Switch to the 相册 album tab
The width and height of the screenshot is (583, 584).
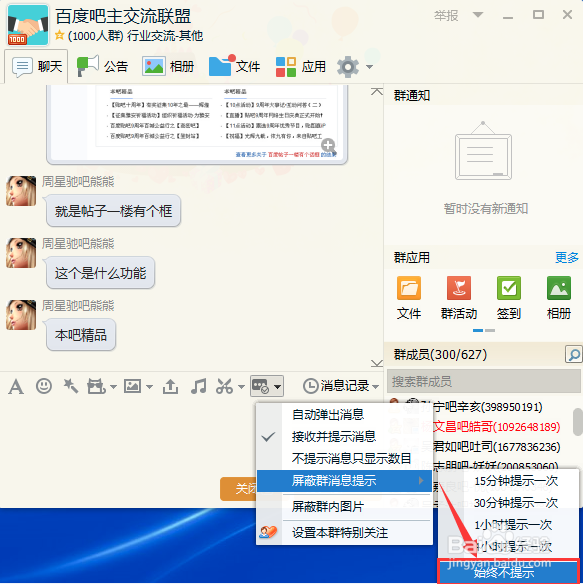168,67
